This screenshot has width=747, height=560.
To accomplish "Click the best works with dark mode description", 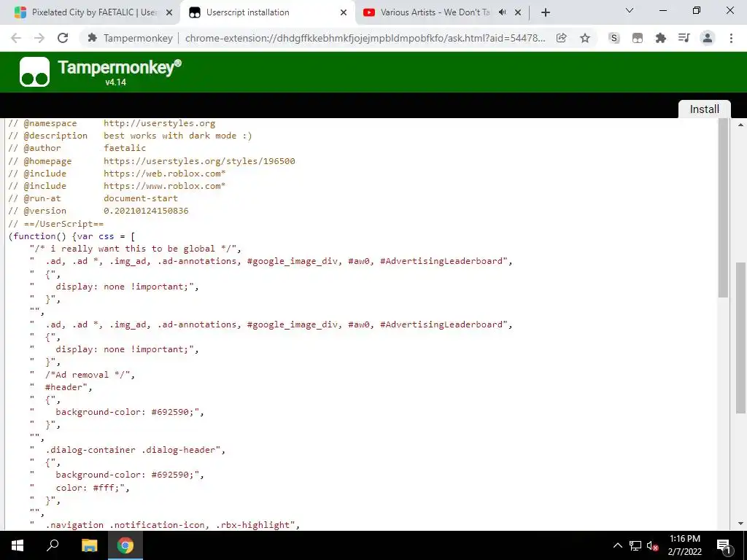I will [178, 136].
